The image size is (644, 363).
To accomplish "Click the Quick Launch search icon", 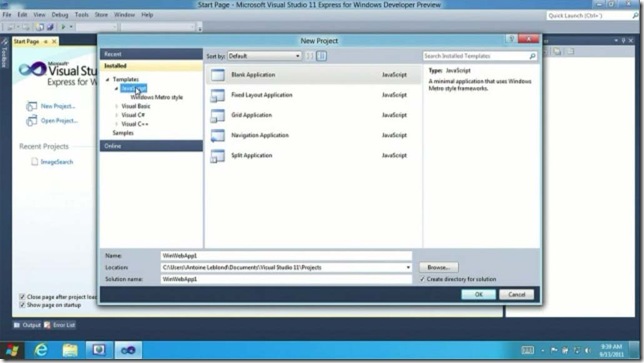I will click(x=635, y=16).
